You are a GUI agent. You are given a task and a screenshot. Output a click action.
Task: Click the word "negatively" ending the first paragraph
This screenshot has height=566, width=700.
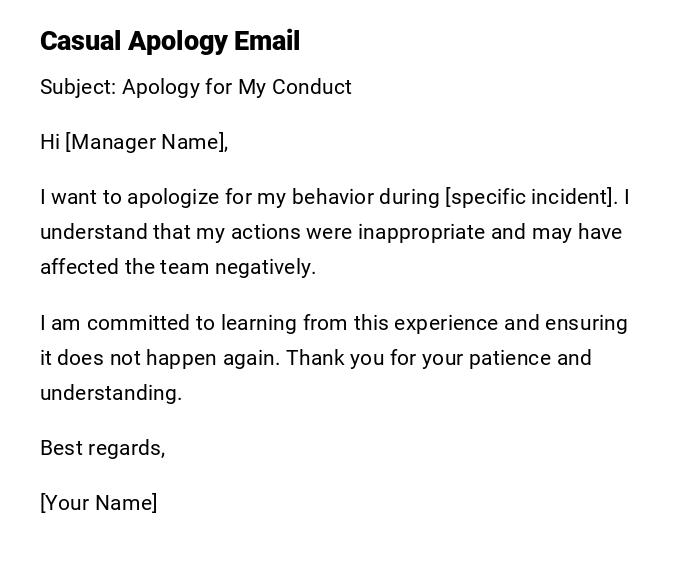[267, 267]
